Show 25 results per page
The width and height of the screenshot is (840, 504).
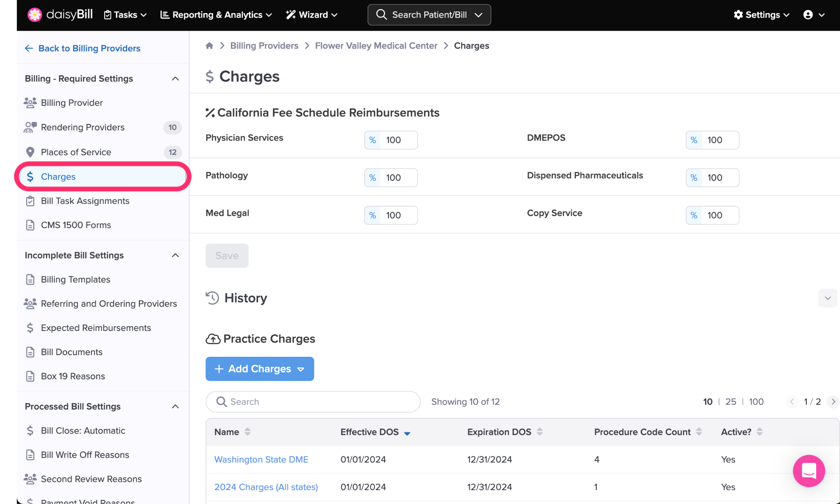[x=730, y=401]
